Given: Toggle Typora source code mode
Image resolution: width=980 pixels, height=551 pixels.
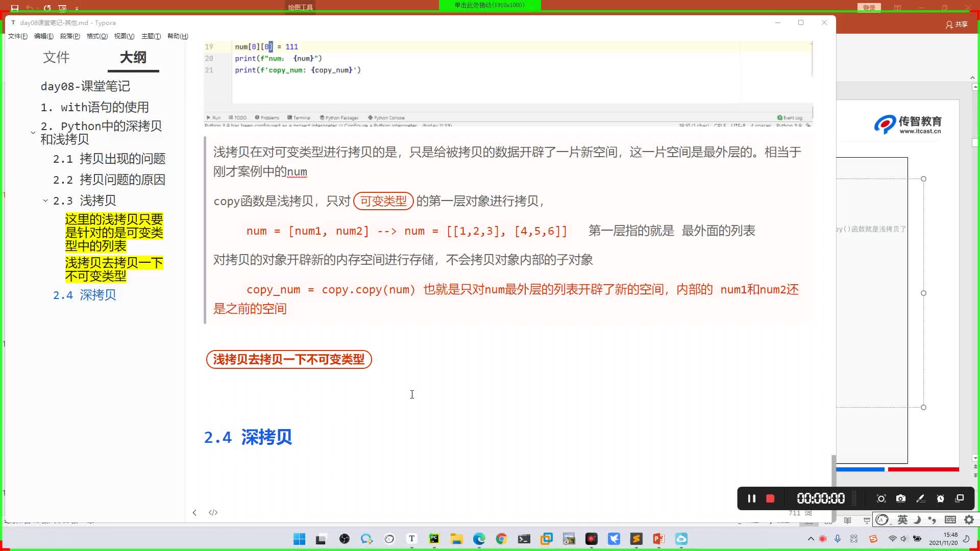Looking at the screenshot, I should click(213, 512).
